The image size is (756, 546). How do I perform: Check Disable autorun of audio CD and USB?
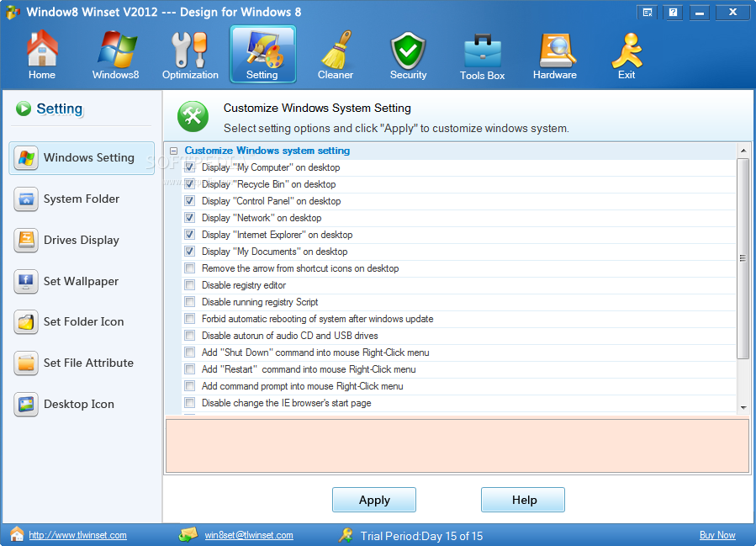pyautogui.click(x=190, y=336)
